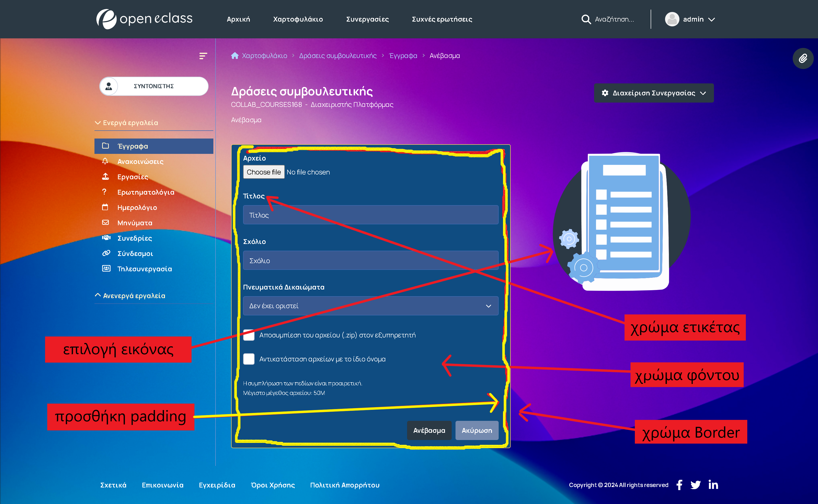Click the Μηνύματα envelope icon

105,222
